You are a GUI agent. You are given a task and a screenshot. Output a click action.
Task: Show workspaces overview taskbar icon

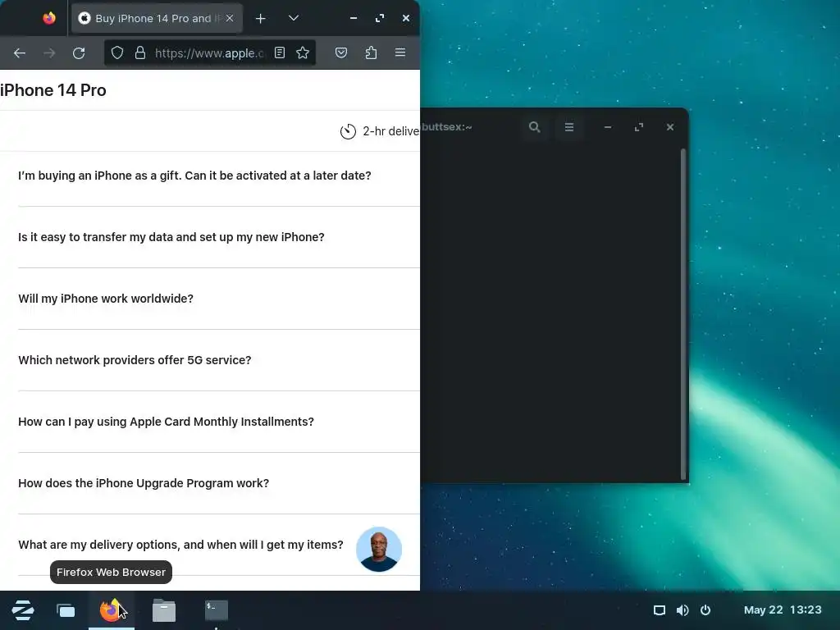coord(66,610)
